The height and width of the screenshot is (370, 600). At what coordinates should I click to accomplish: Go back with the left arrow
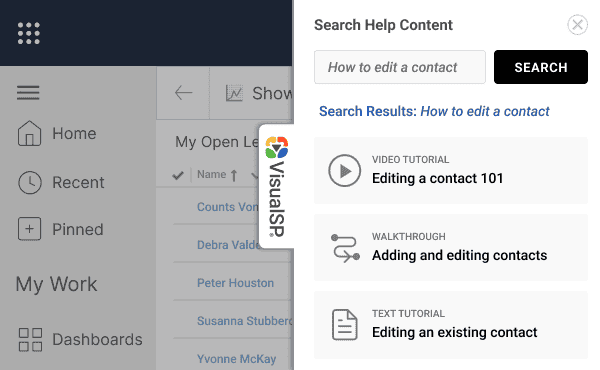(x=183, y=93)
